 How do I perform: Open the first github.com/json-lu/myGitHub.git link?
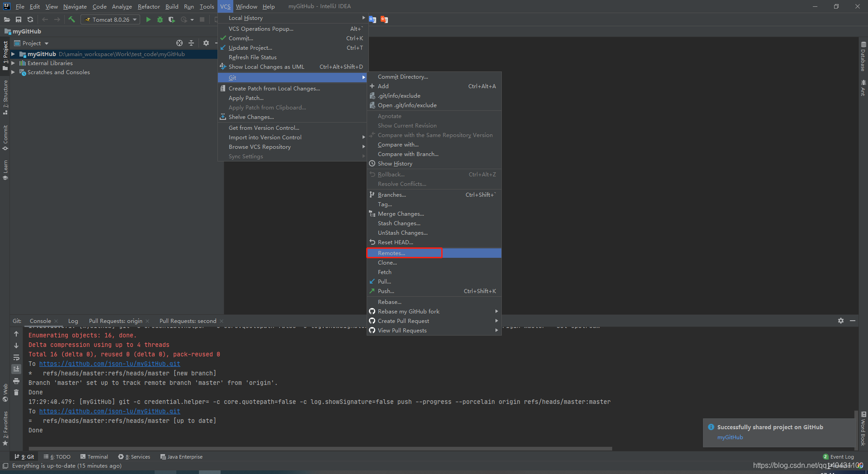(110, 364)
